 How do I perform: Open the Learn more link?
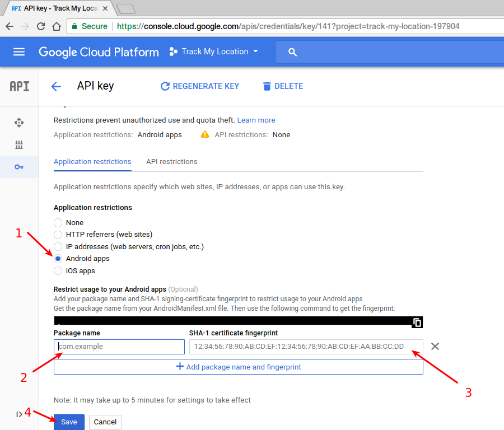click(256, 120)
